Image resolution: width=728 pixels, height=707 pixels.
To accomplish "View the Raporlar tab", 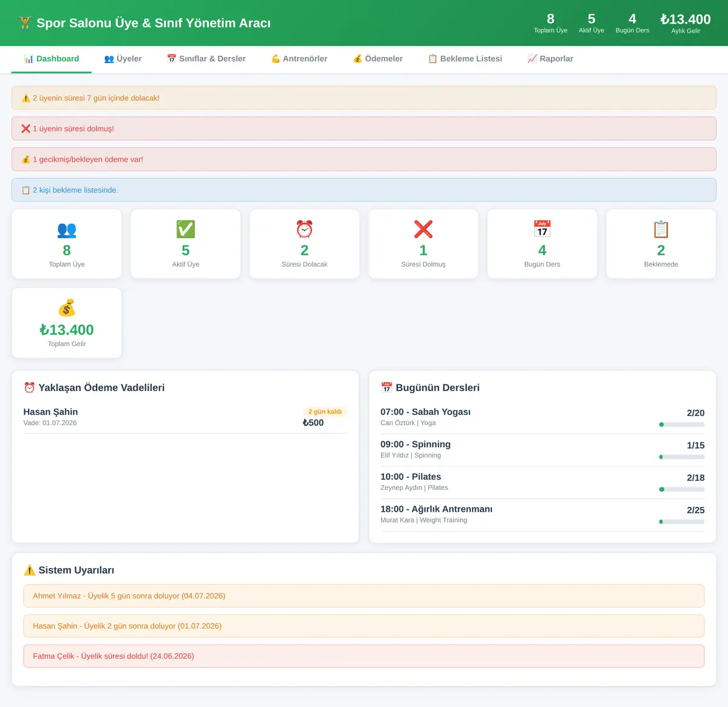I will [550, 59].
